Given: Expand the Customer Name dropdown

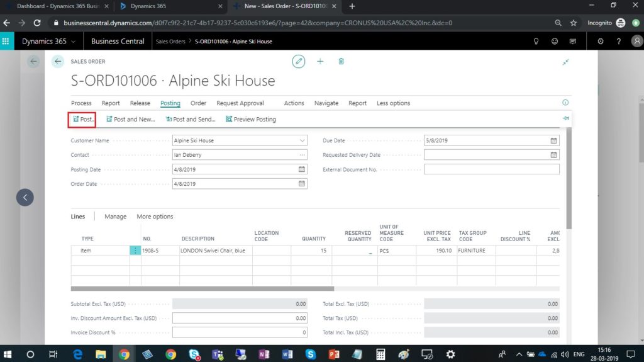Looking at the screenshot, I should pyautogui.click(x=303, y=140).
